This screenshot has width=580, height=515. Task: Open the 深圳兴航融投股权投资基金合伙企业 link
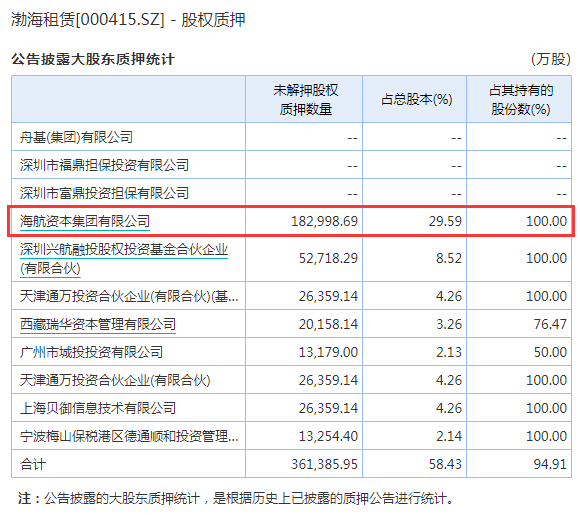(124, 259)
